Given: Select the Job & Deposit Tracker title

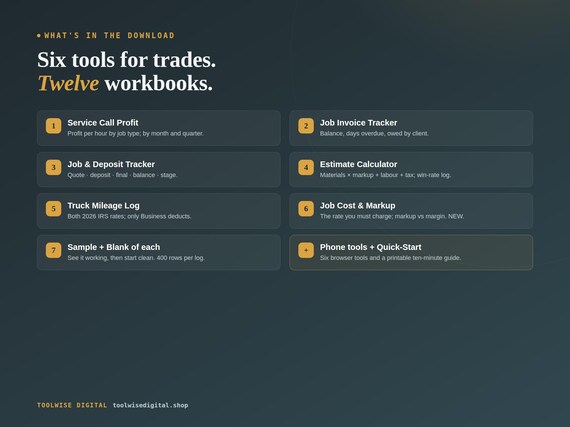Looking at the screenshot, I should [111, 164].
